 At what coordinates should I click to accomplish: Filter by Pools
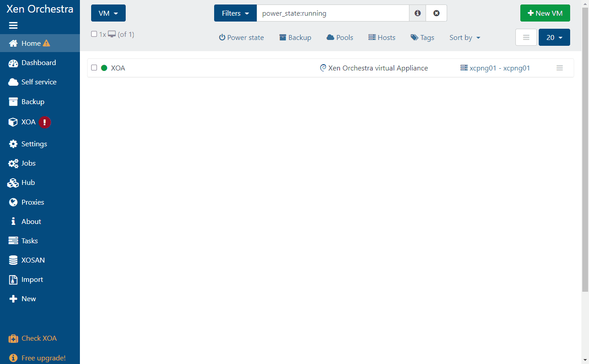(340, 38)
